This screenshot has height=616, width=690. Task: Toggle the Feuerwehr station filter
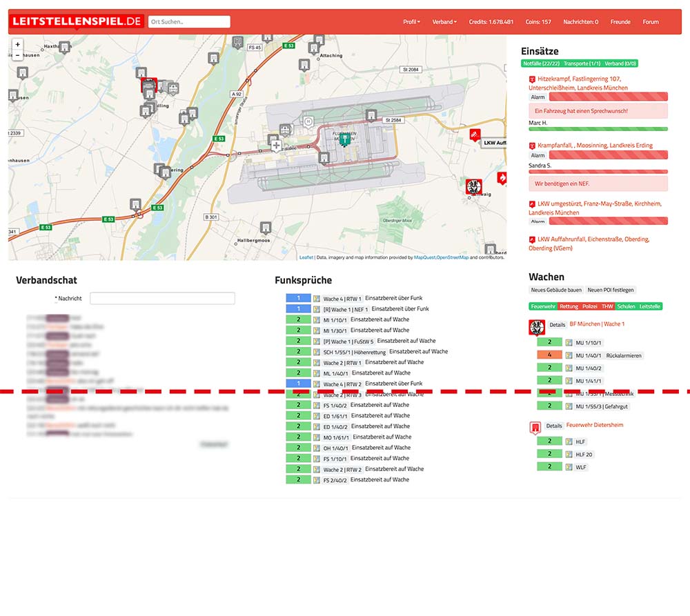pos(543,307)
